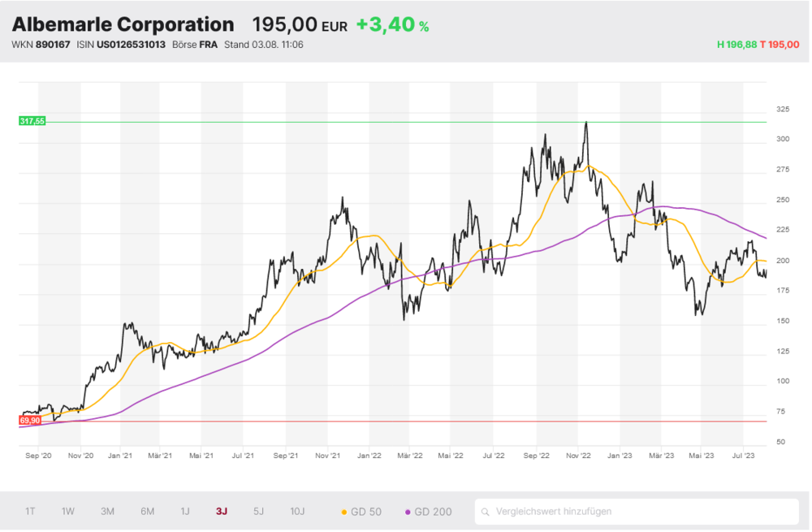The width and height of the screenshot is (812, 532).
Task: Click the Jul '22 axis label
Action: 494,456
